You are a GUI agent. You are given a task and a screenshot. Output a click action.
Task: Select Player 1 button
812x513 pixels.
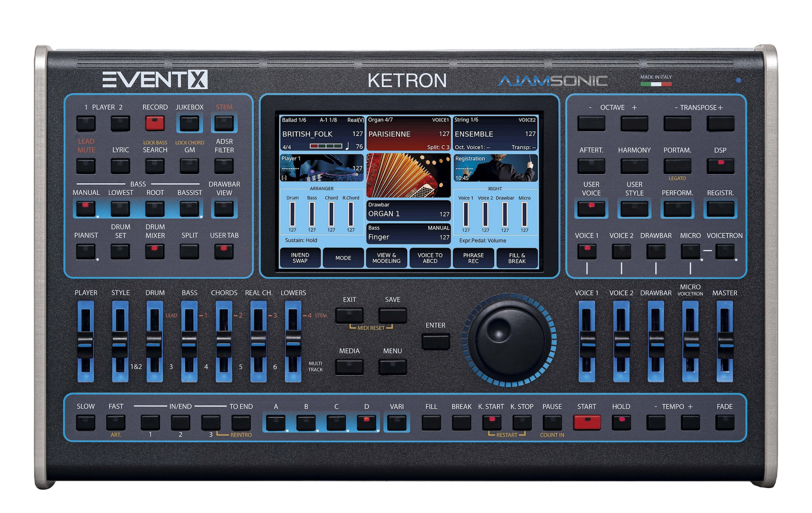(x=86, y=124)
